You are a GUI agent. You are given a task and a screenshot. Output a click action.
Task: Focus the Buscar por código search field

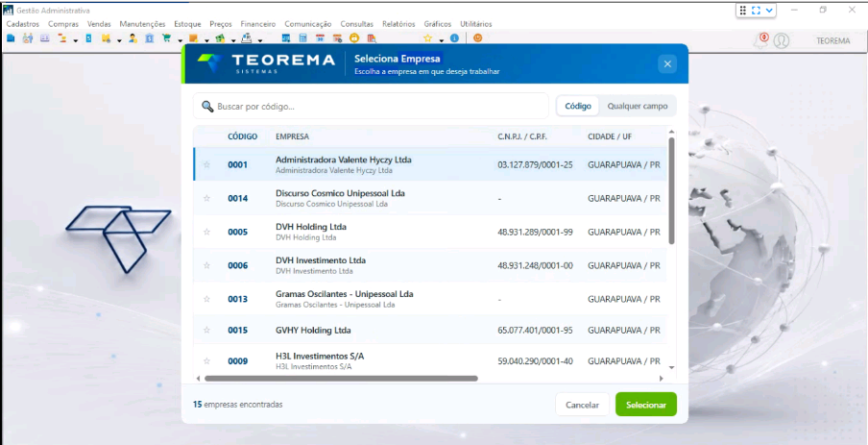371,107
